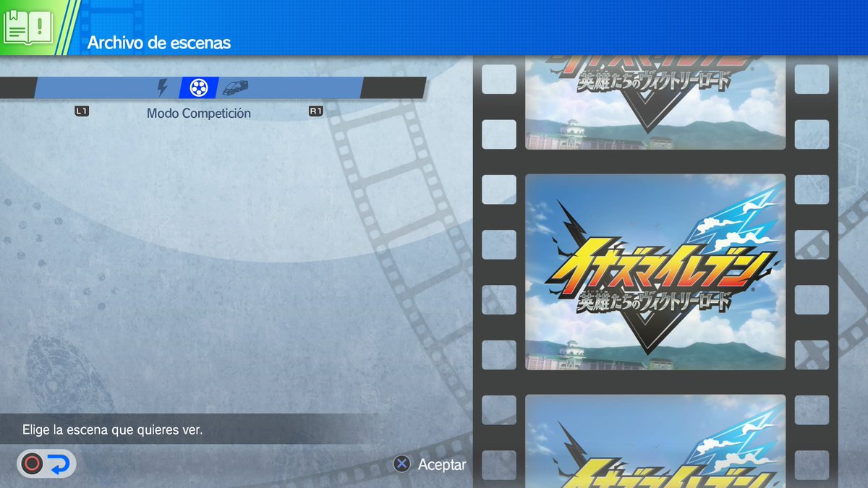Click the 'Aceptar' label
The height and width of the screenshot is (488, 868).
[x=442, y=465]
